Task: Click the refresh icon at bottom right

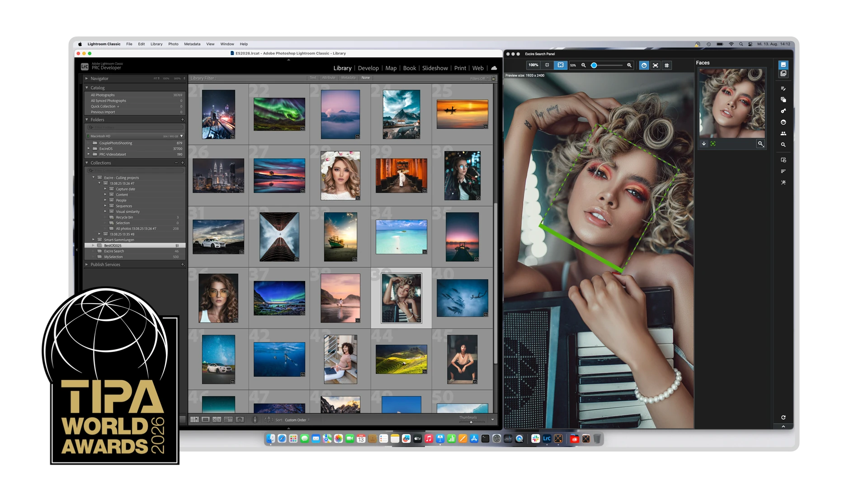Action: (783, 418)
